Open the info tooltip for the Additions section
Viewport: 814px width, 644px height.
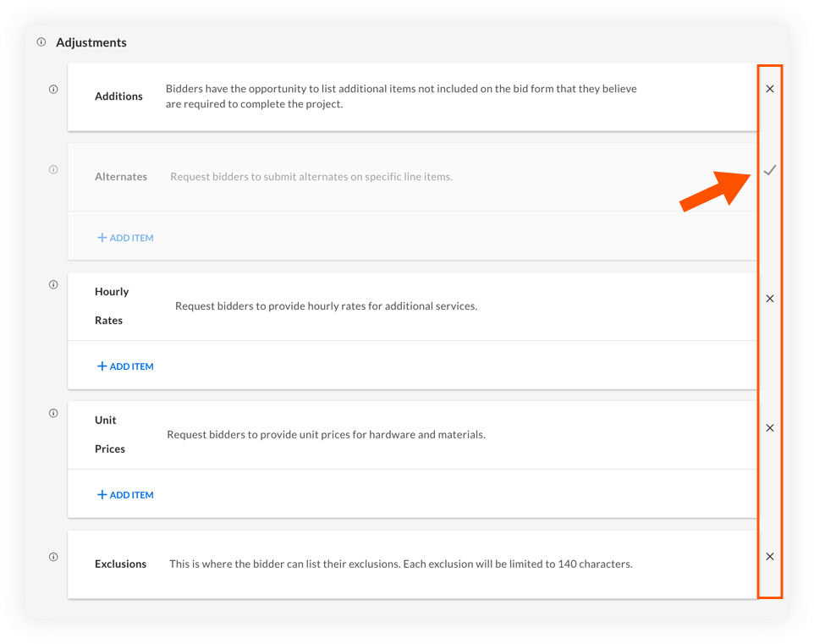click(53, 89)
